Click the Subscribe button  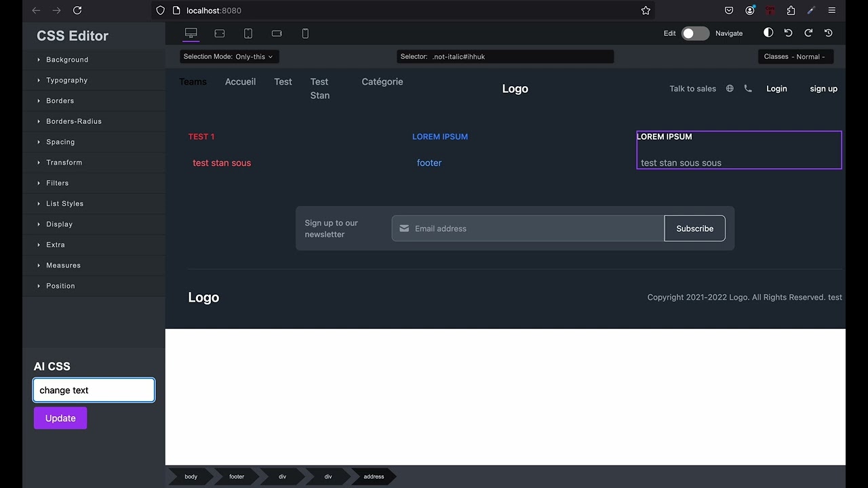coord(694,228)
